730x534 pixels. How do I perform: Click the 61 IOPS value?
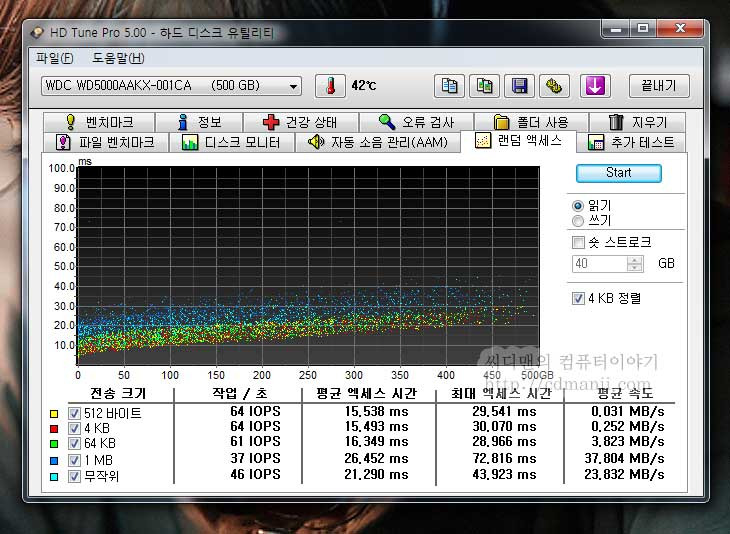click(256, 441)
